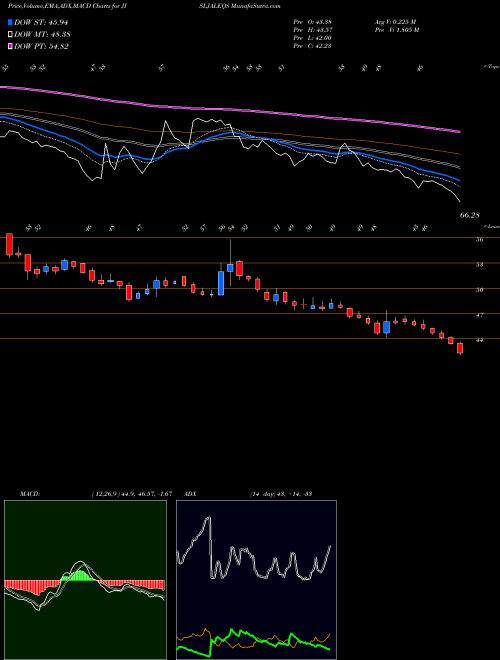This screenshot has width=500, height=660.
Task: Select the 'DOW MT: 48.38' legend text
Action: point(41,35)
